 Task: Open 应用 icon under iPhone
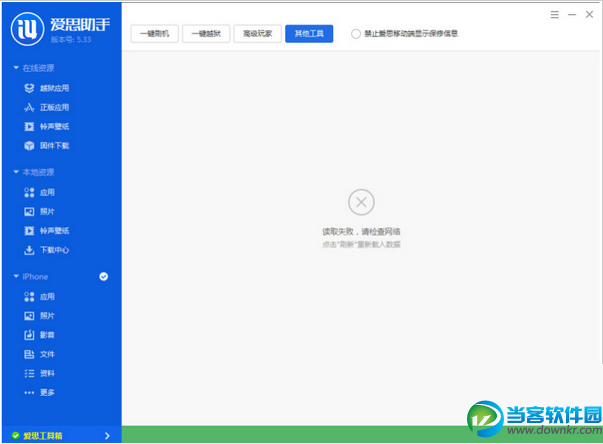pyautogui.click(x=29, y=296)
